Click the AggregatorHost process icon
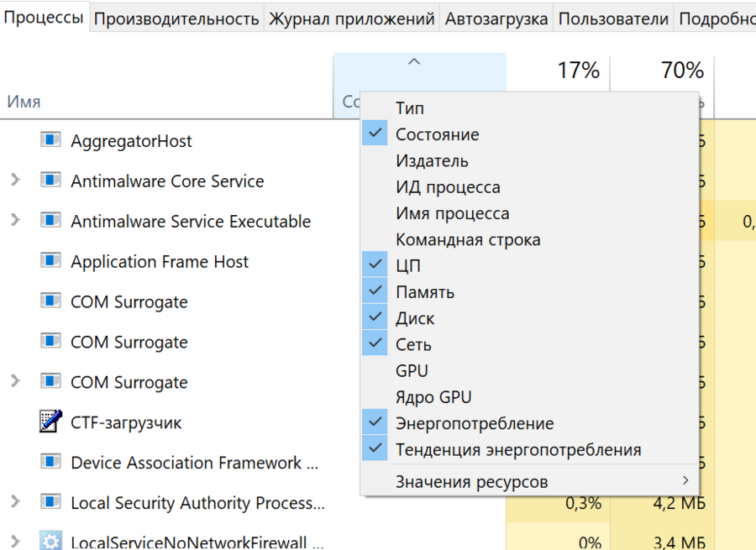756x550 pixels. pos(51,139)
